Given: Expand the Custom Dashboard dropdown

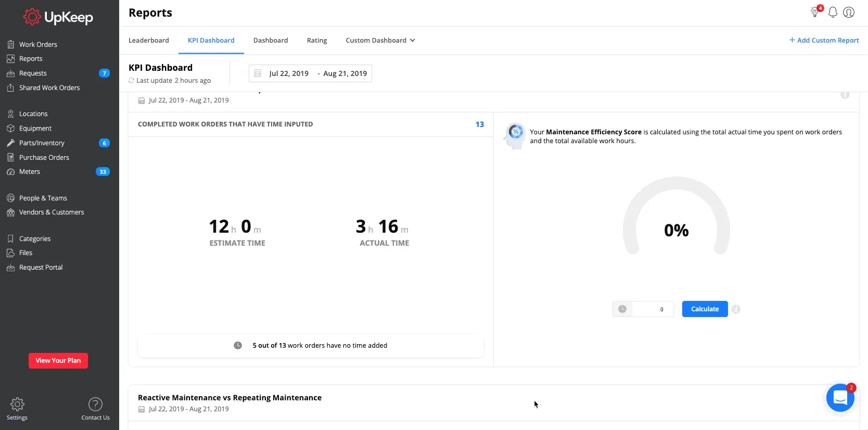Looking at the screenshot, I should tap(380, 41).
